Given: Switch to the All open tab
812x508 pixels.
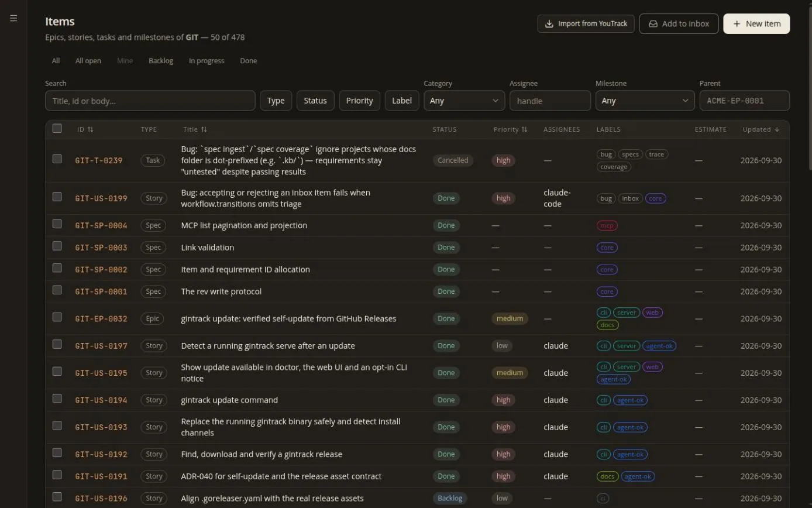Looking at the screenshot, I should click(88, 61).
